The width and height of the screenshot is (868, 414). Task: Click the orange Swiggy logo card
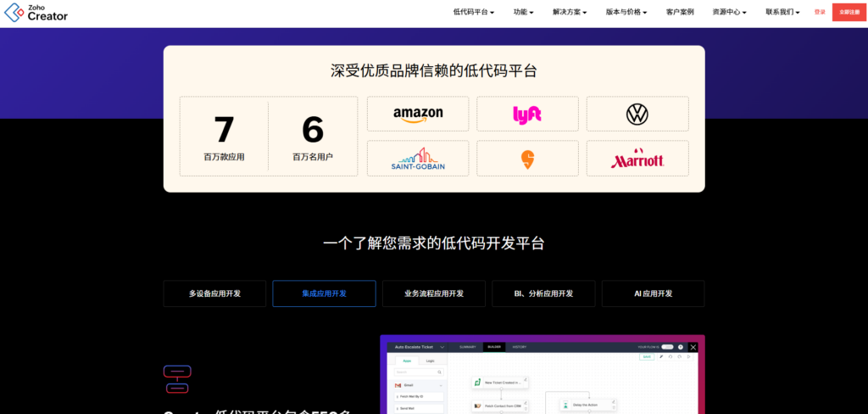[527, 159]
